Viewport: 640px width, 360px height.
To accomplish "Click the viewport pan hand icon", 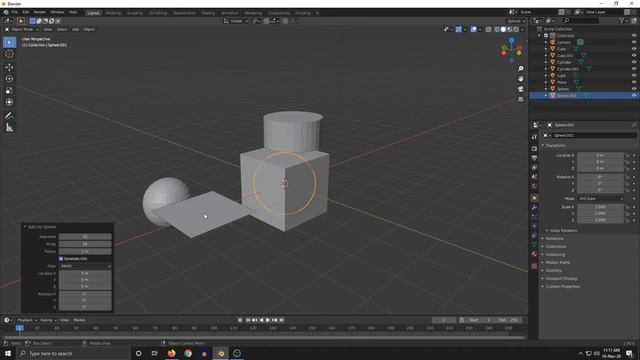I will coord(520,79).
